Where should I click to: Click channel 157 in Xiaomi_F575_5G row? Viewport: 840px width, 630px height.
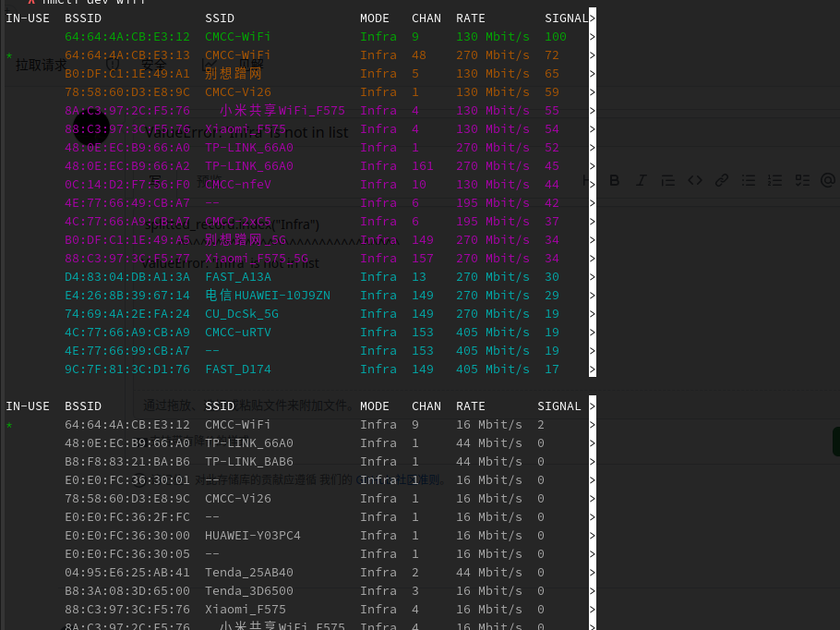coord(422,259)
